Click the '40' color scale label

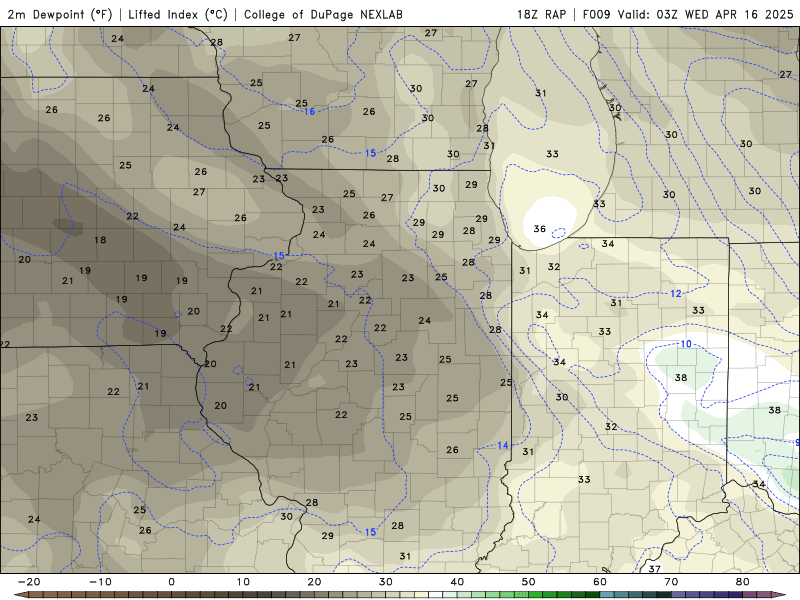click(x=457, y=582)
